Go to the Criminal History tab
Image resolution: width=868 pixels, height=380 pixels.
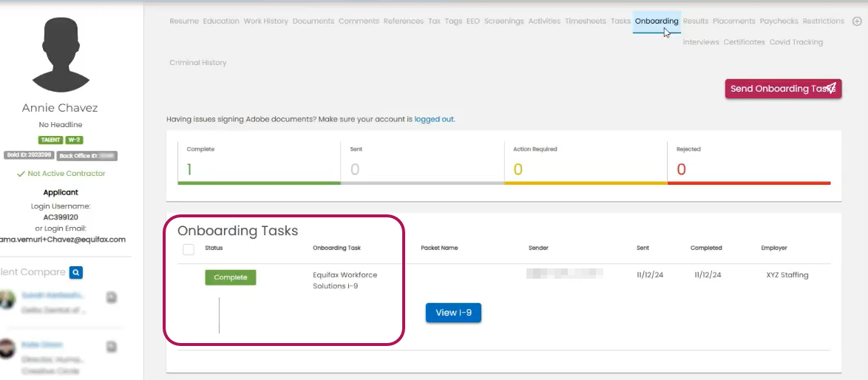(x=197, y=63)
